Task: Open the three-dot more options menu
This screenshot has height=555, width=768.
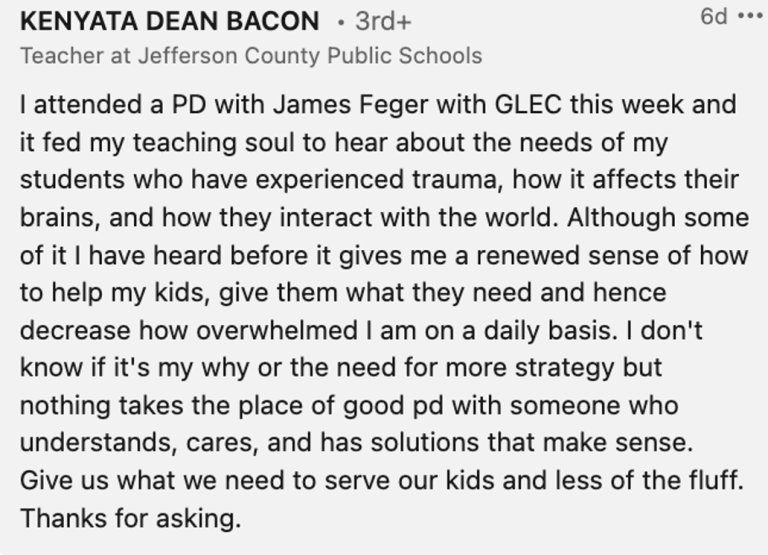Action: [x=750, y=16]
